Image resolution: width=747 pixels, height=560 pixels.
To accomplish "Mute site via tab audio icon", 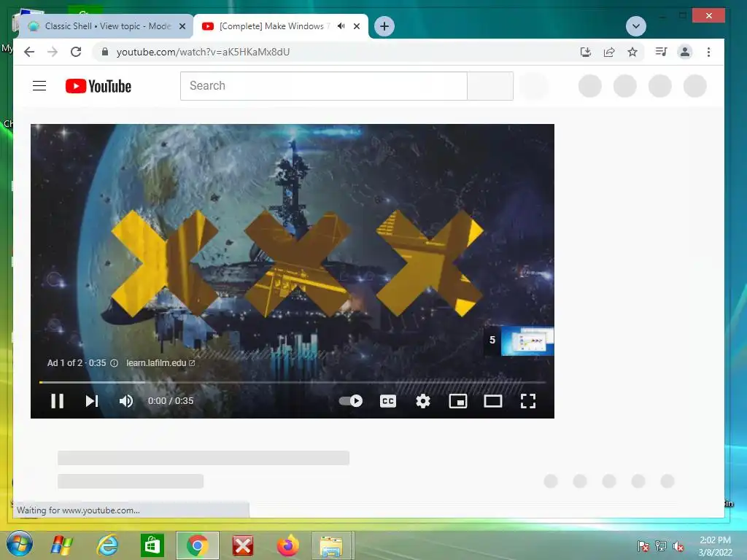I will (x=341, y=26).
